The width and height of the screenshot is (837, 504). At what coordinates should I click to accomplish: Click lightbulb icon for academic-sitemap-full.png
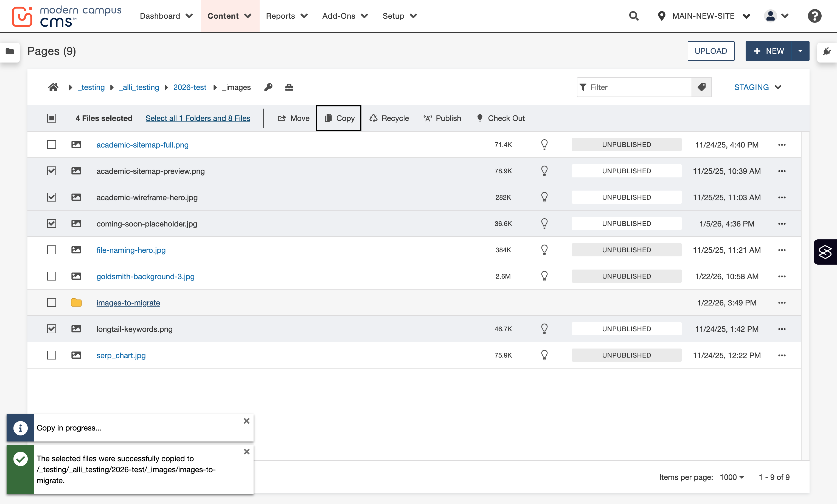pos(544,145)
